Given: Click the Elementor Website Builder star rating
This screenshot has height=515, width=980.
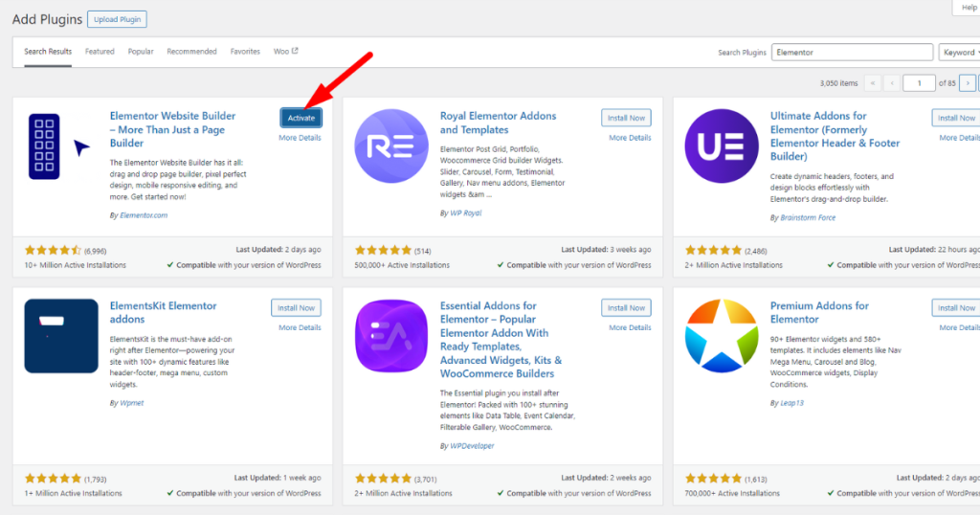Looking at the screenshot, I should pyautogui.click(x=54, y=251).
